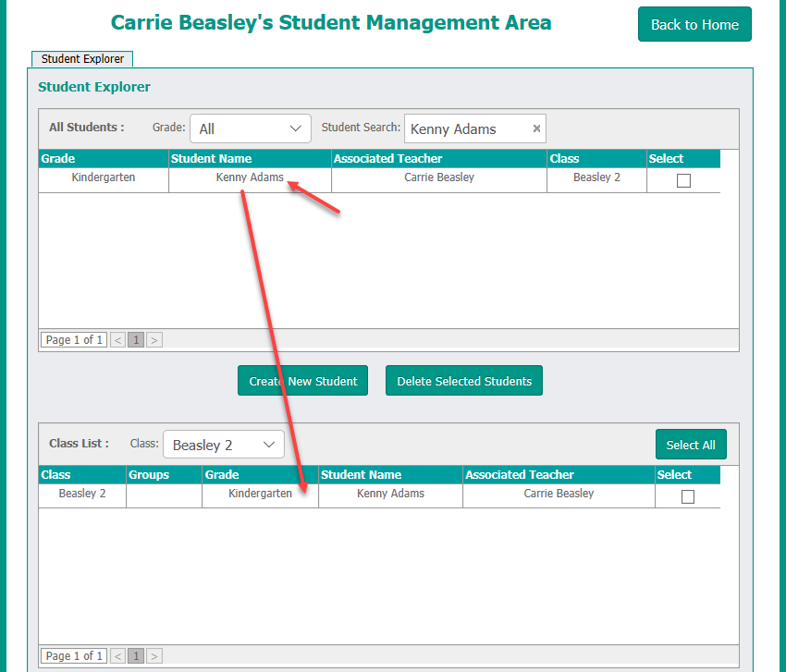This screenshot has width=786, height=672.
Task: Sort by Grade column in All Students table
Action: 104,158
